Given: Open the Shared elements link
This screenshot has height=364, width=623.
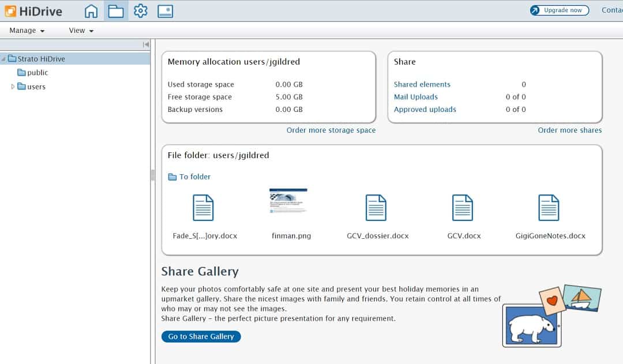Looking at the screenshot, I should click(x=422, y=84).
